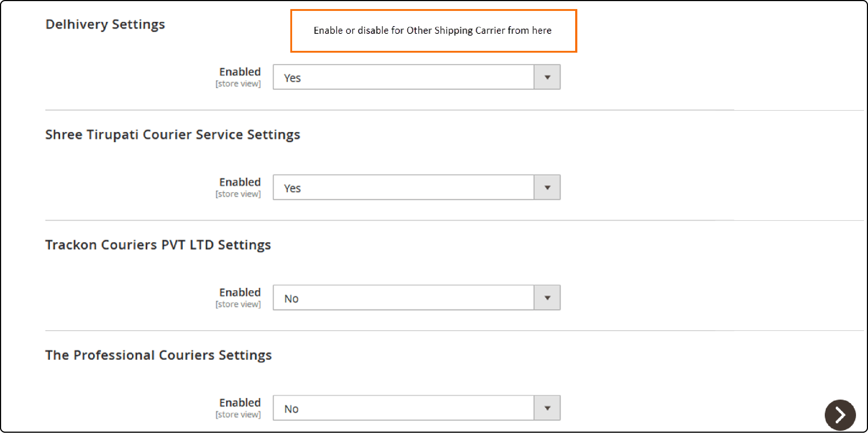The width and height of the screenshot is (868, 433).
Task: Click The Professional Couriers Settings heading
Action: [x=158, y=355]
